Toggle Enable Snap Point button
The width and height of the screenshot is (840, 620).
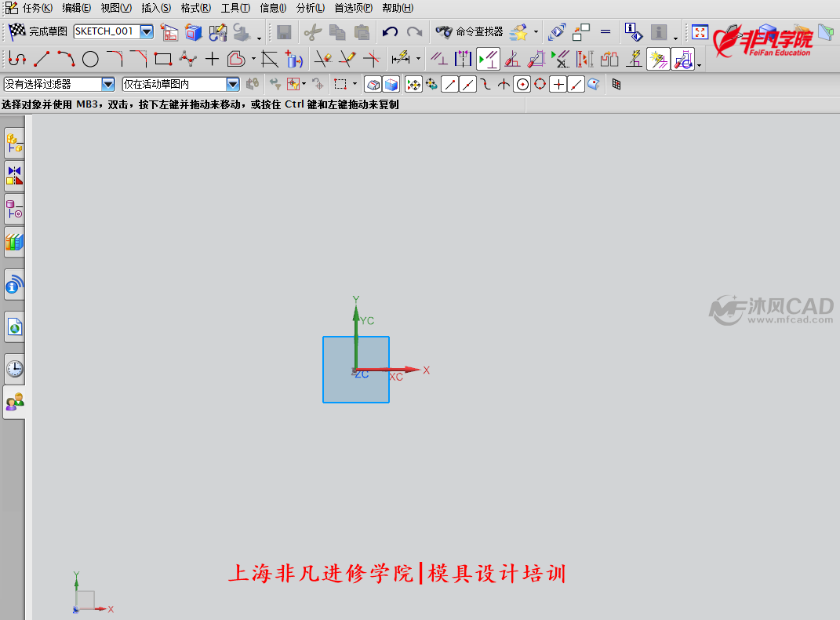click(413, 85)
